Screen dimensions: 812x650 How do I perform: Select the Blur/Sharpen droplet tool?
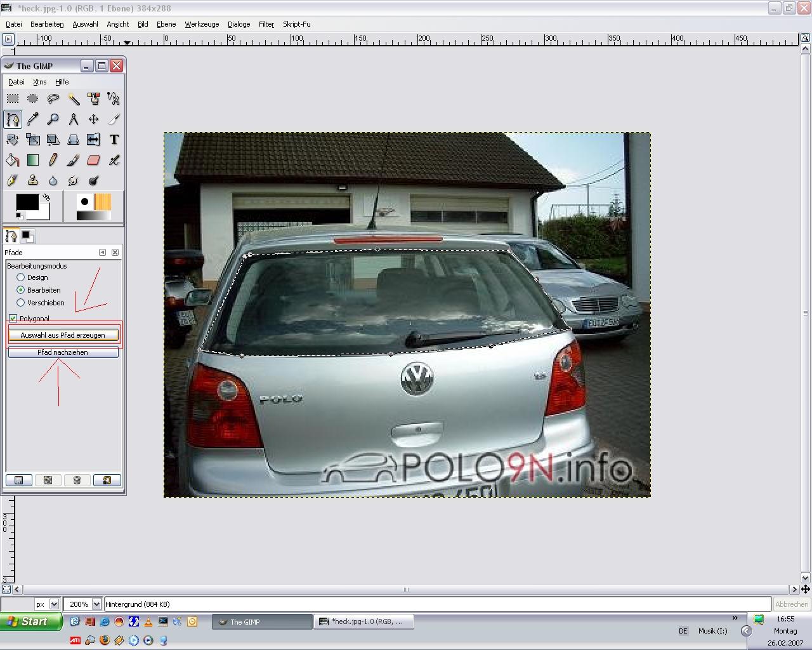(x=53, y=181)
